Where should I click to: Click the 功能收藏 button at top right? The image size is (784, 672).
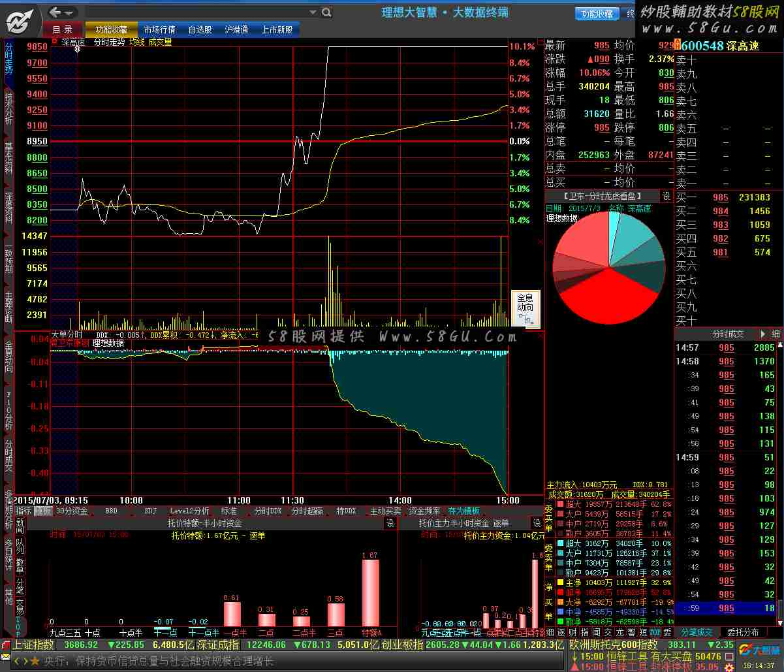pyautogui.click(x=597, y=14)
